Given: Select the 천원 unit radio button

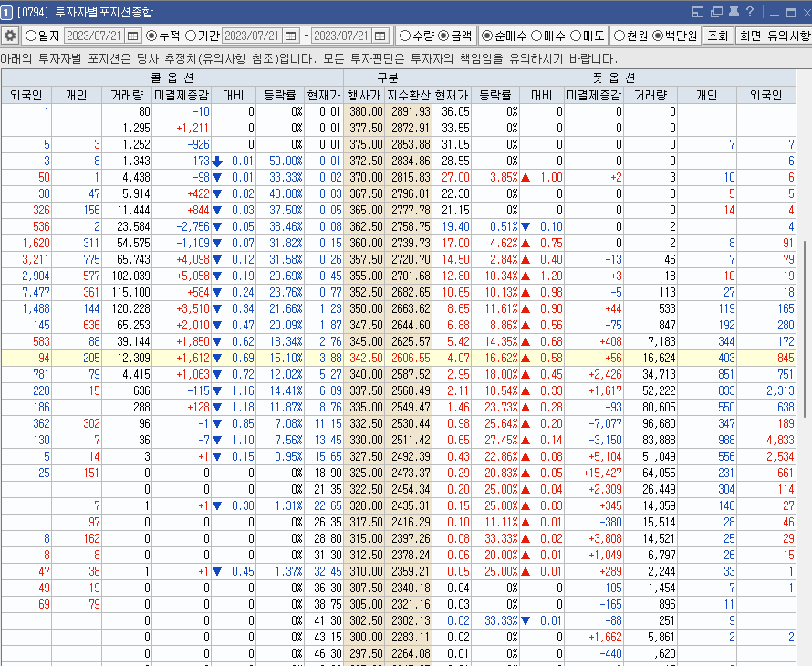Looking at the screenshot, I should [x=619, y=36].
